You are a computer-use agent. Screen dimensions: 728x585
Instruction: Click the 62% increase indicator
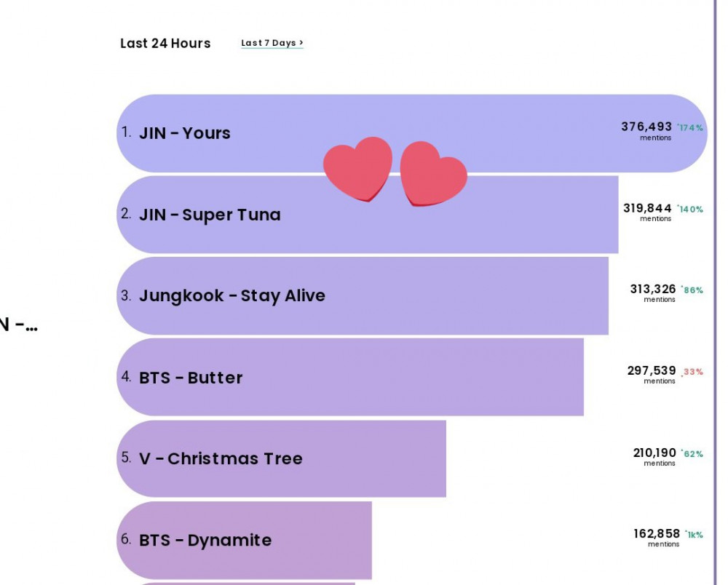(x=693, y=454)
